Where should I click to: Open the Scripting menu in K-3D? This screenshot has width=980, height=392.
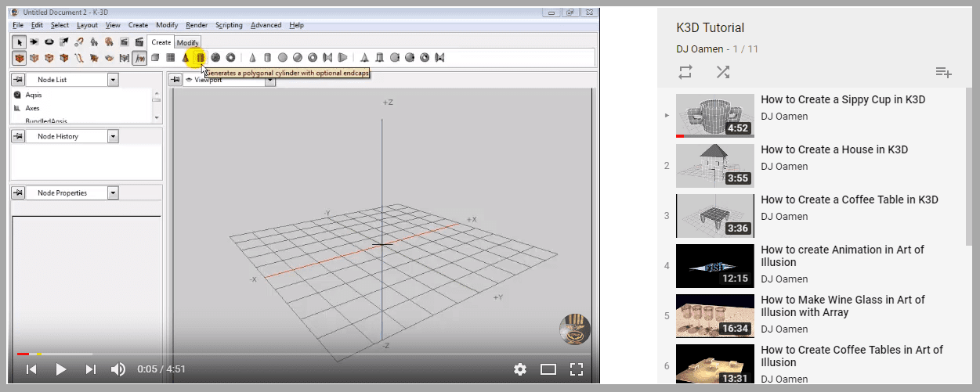point(229,25)
